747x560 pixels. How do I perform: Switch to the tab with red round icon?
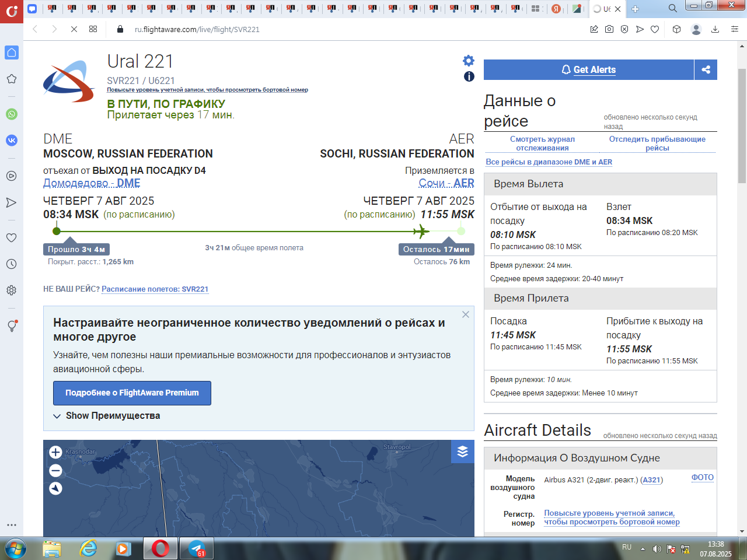coord(556,9)
